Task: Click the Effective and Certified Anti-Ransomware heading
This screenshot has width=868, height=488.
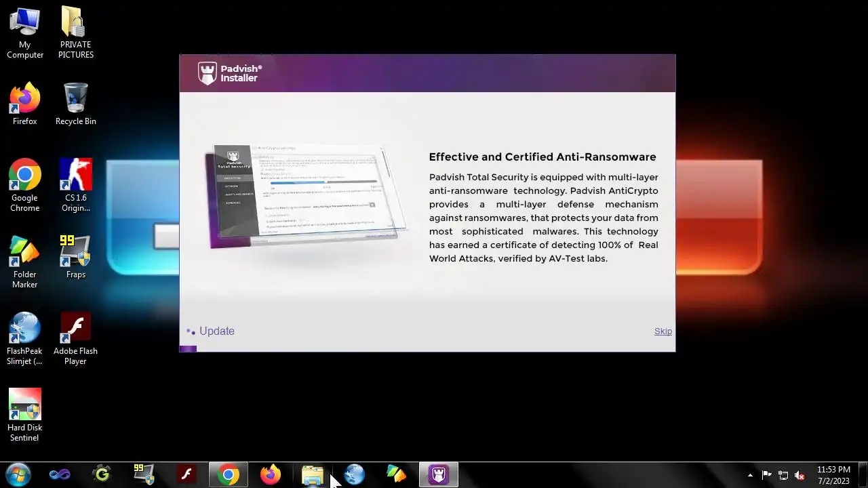Action: click(x=542, y=157)
